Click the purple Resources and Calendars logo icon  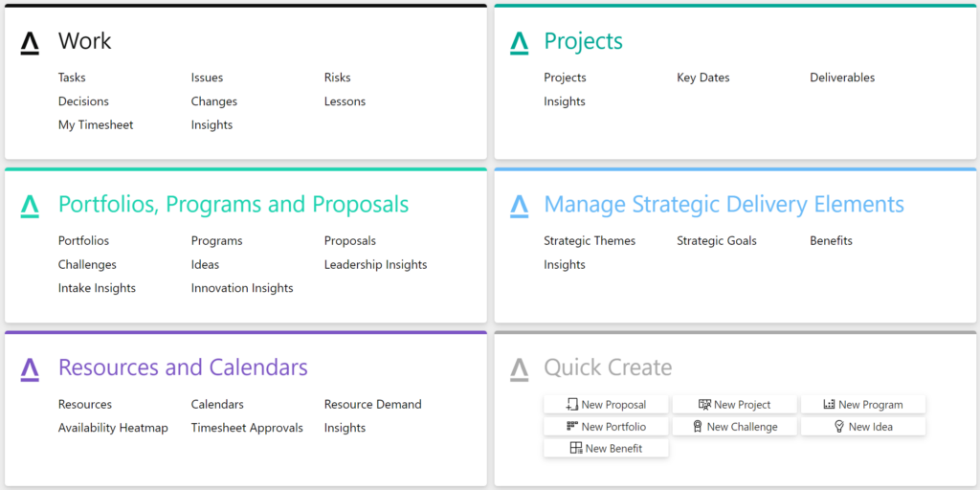point(30,369)
